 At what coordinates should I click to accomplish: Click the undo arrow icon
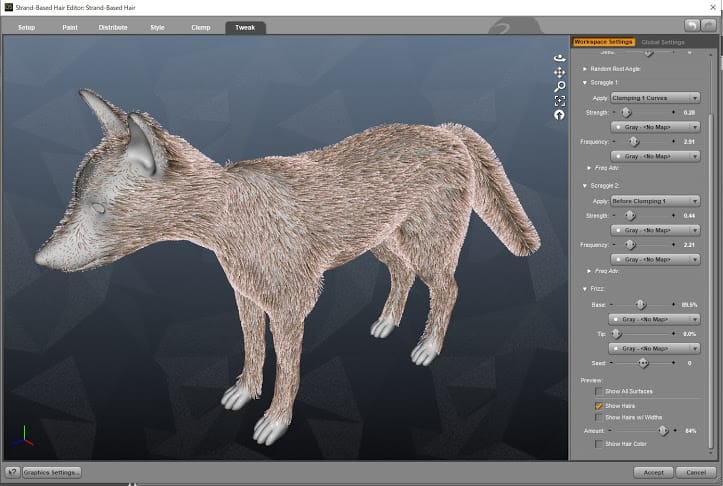692,24
